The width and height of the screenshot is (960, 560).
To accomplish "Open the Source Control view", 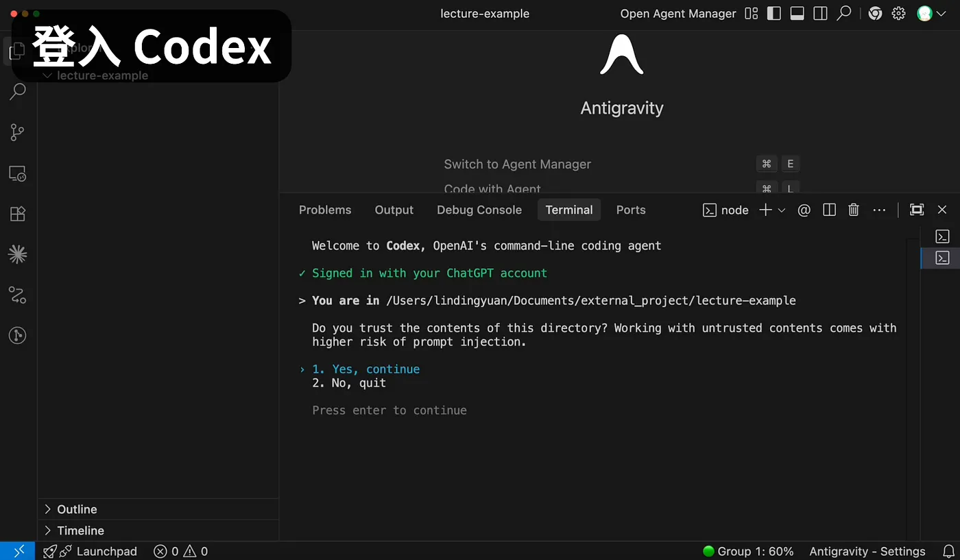I will coord(18,132).
